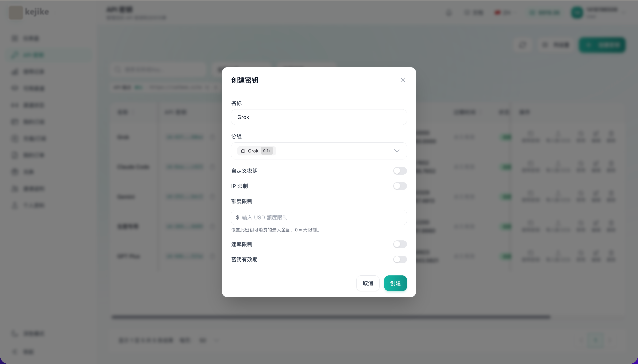
Task: Click the sync icon in the Grok tag
Action: point(243,151)
